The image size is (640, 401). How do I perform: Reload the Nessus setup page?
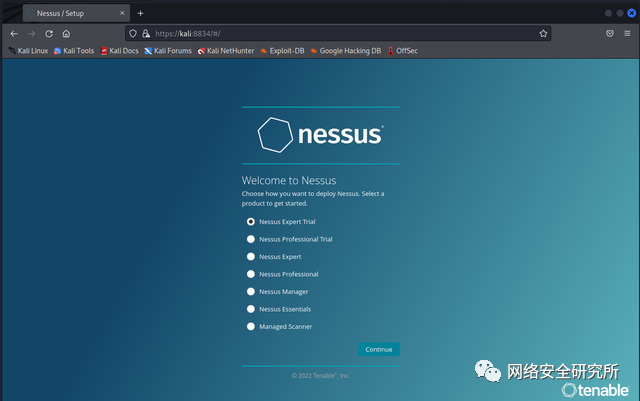(49, 33)
